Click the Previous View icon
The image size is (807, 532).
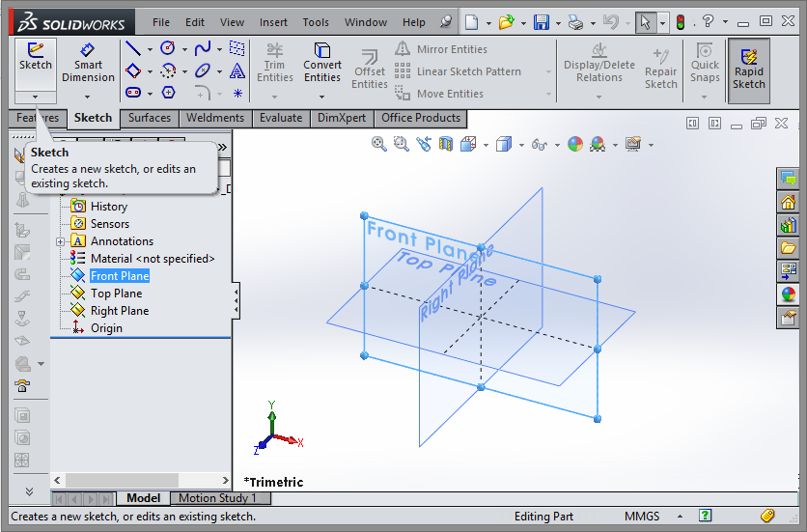point(424,144)
